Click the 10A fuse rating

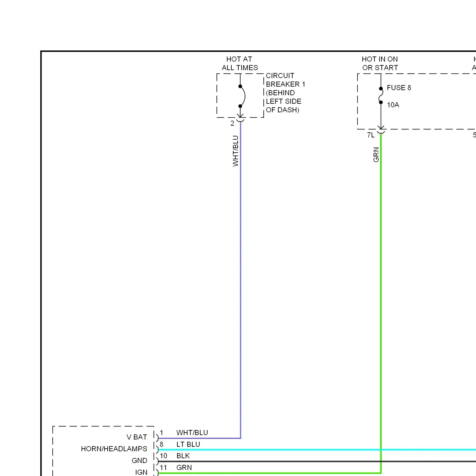[x=393, y=105]
